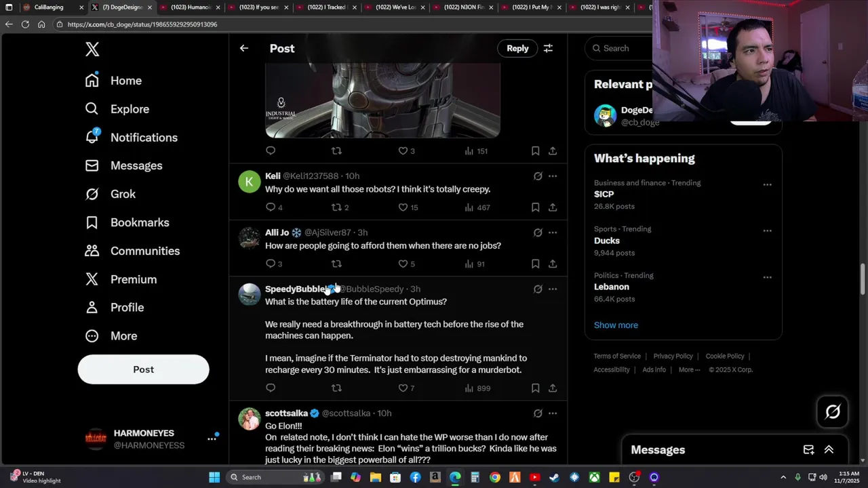Image resolution: width=868 pixels, height=488 pixels.
Task: Click the white Post button in the sidebar
Action: click(x=143, y=369)
